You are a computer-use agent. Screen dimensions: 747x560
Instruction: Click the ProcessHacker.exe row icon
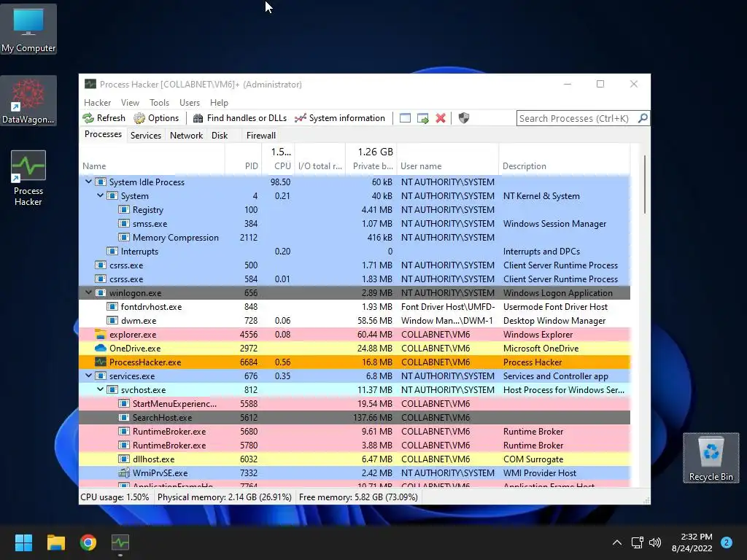point(100,362)
